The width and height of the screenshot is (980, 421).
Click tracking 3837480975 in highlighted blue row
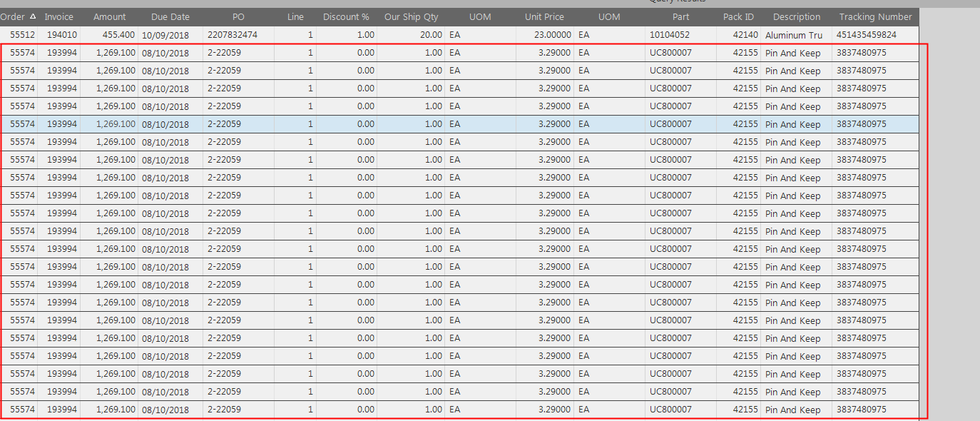click(x=862, y=124)
